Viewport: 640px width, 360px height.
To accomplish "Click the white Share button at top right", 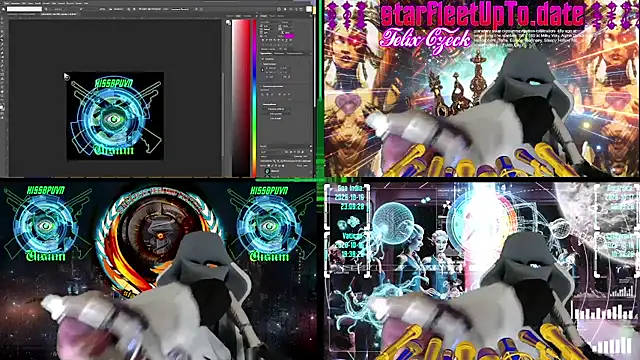I will tap(309, 9).
